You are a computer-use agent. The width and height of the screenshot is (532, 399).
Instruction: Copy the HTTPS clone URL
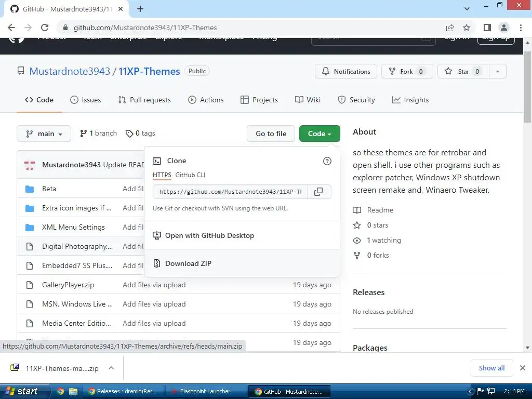(x=318, y=192)
